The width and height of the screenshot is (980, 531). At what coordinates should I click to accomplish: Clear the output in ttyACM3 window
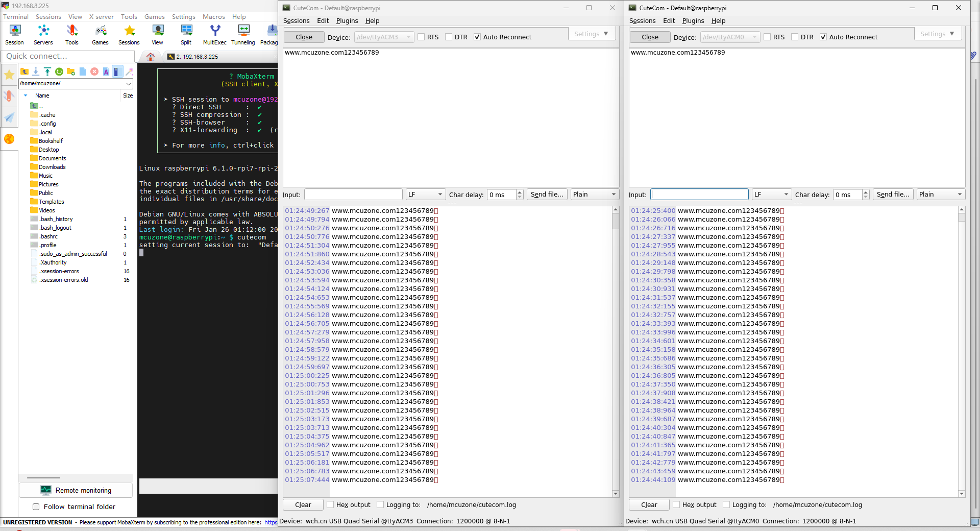303,504
